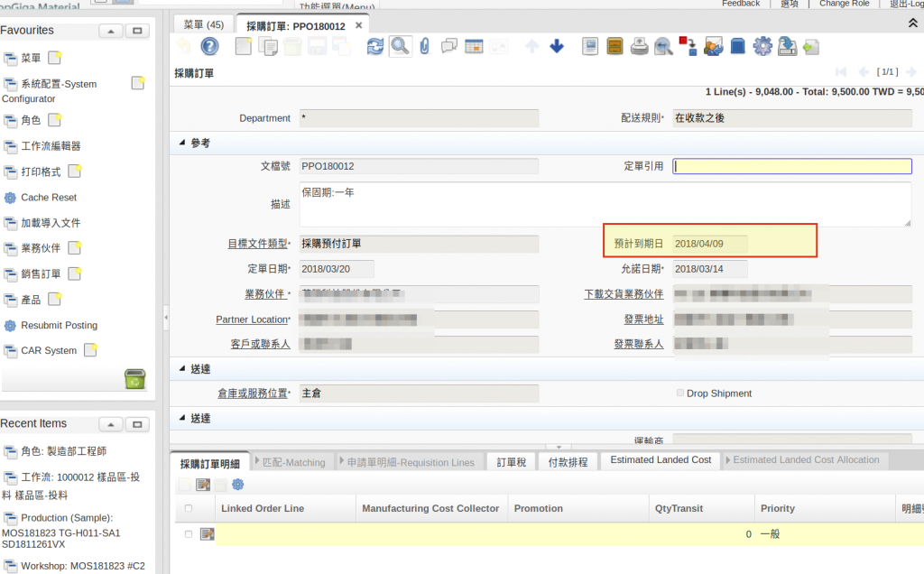Screen dimensions: 924x574
Task: Select the order line row checkbox
Action: pos(189,534)
